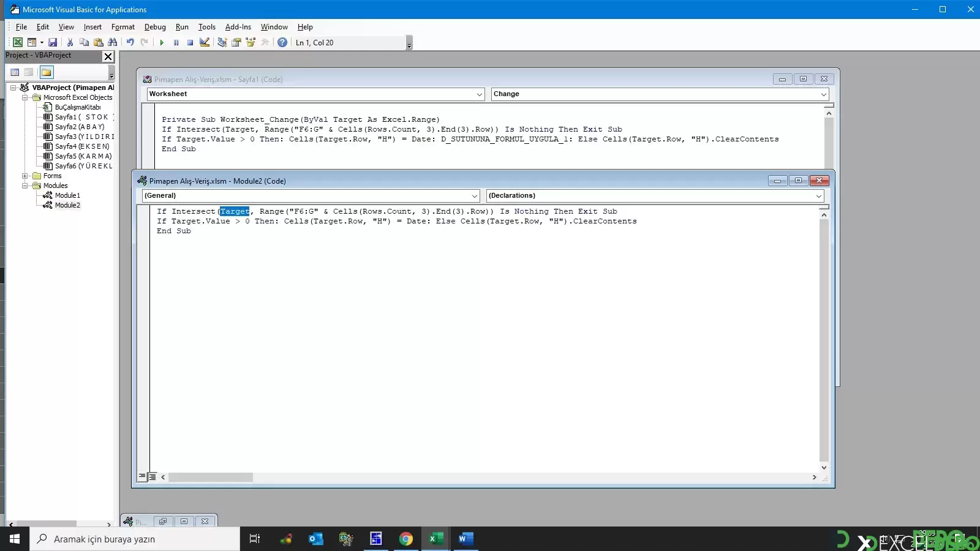Select Module1 in project tree
Image resolution: width=980 pixels, height=551 pixels.
click(x=67, y=195)
